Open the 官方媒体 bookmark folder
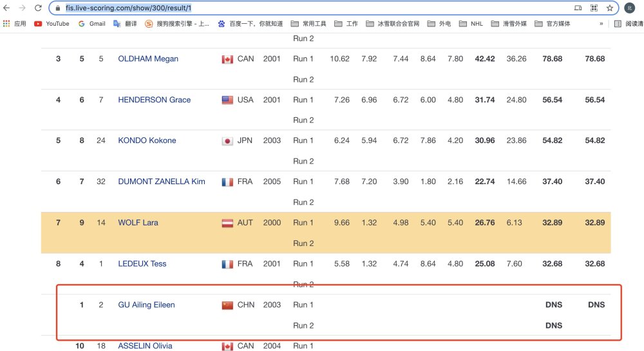Viewport: 644px width, 351px height. (x=553, y=24)
